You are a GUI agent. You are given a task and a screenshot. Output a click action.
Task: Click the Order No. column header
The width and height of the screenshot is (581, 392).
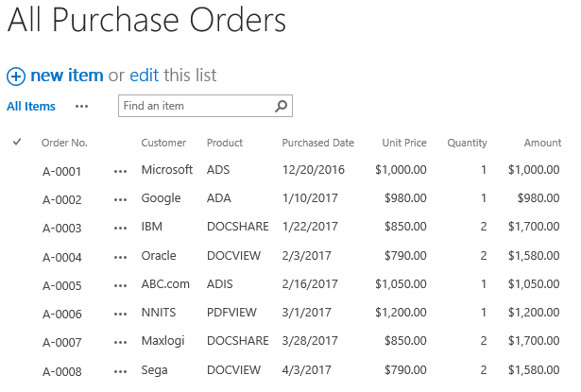coord(64,143)
